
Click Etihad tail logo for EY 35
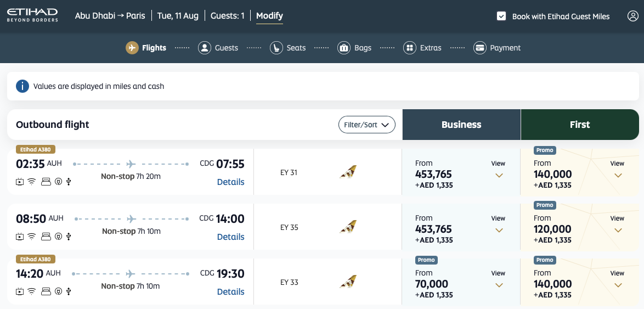[x=348, y=227]
